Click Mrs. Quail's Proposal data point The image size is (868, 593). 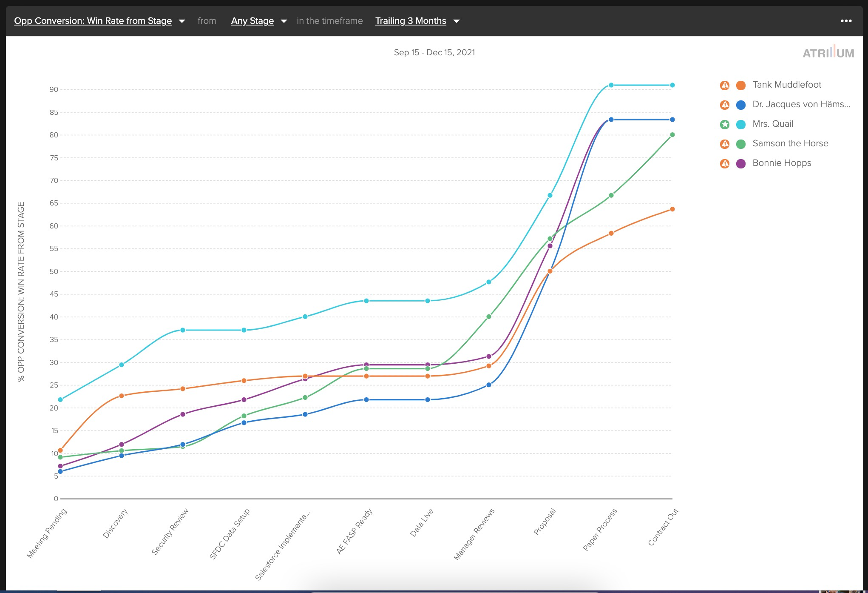(550, 195)
